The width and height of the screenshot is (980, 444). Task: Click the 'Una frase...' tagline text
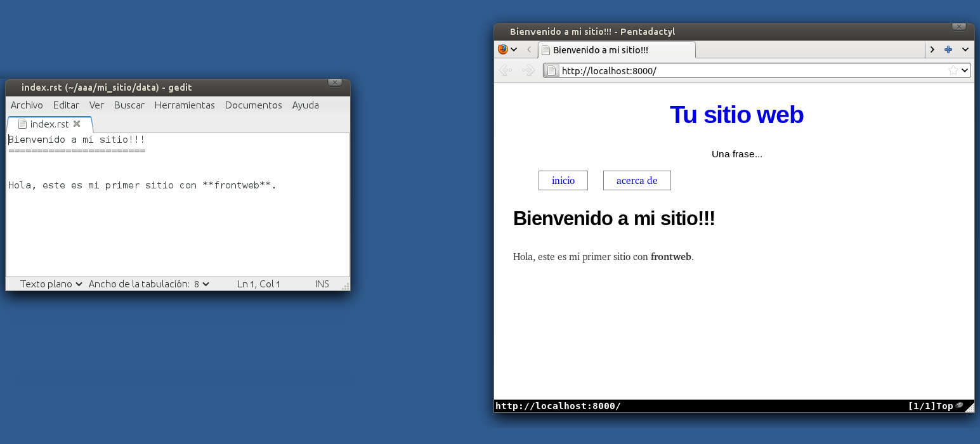pos(737,154)
